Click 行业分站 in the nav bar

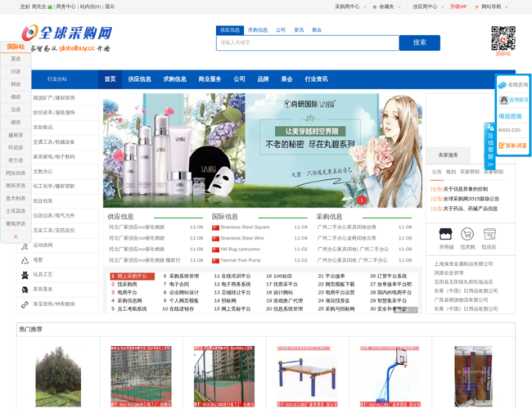(57, 79)
